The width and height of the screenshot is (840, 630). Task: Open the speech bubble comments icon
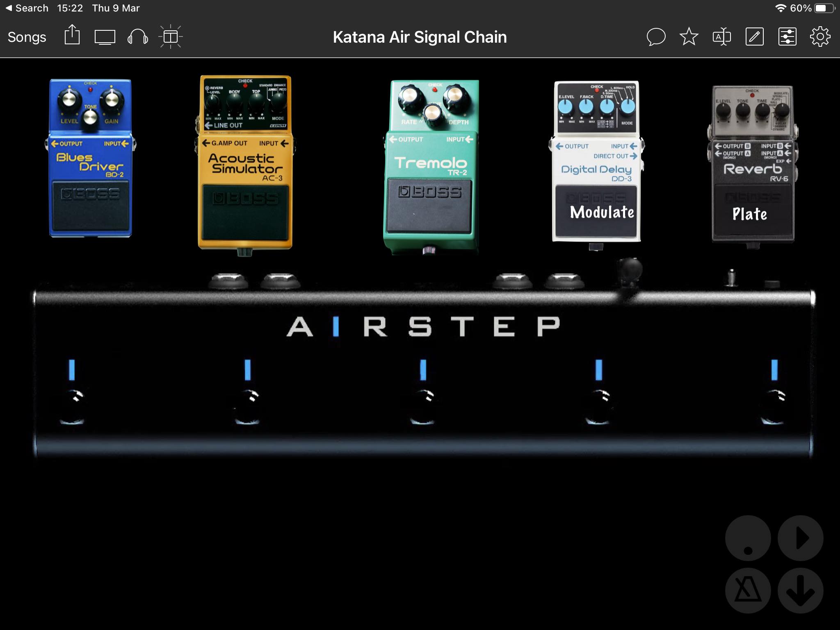656,37
